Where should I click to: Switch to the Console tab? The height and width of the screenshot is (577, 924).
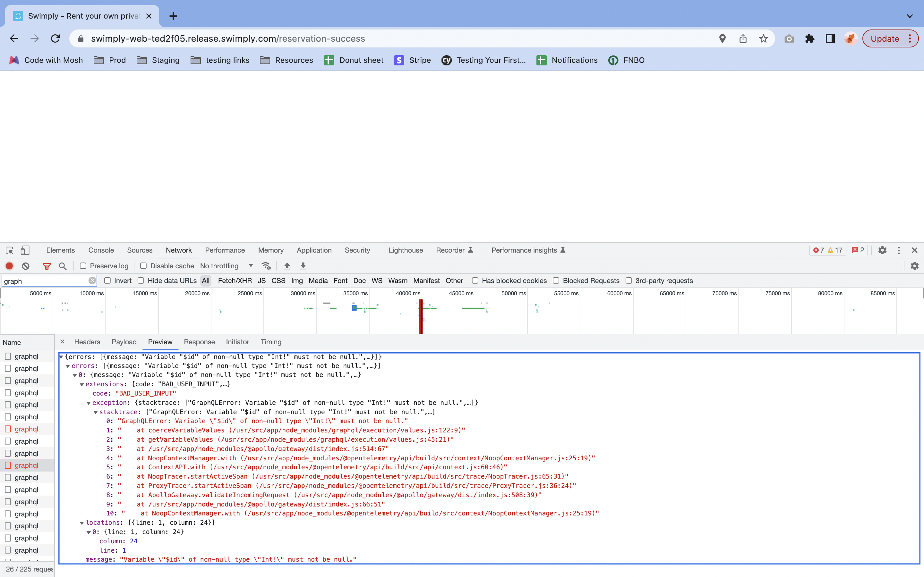click(x=101, y=250)
